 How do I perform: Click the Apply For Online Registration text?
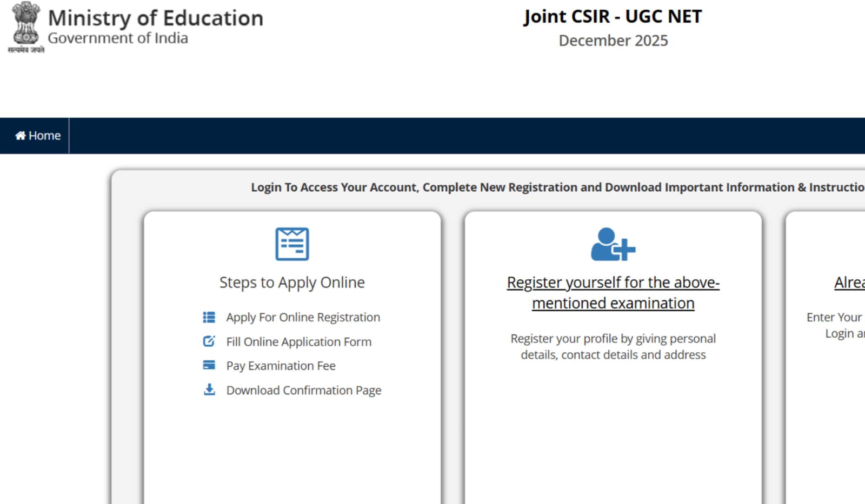tap(303, 317)
